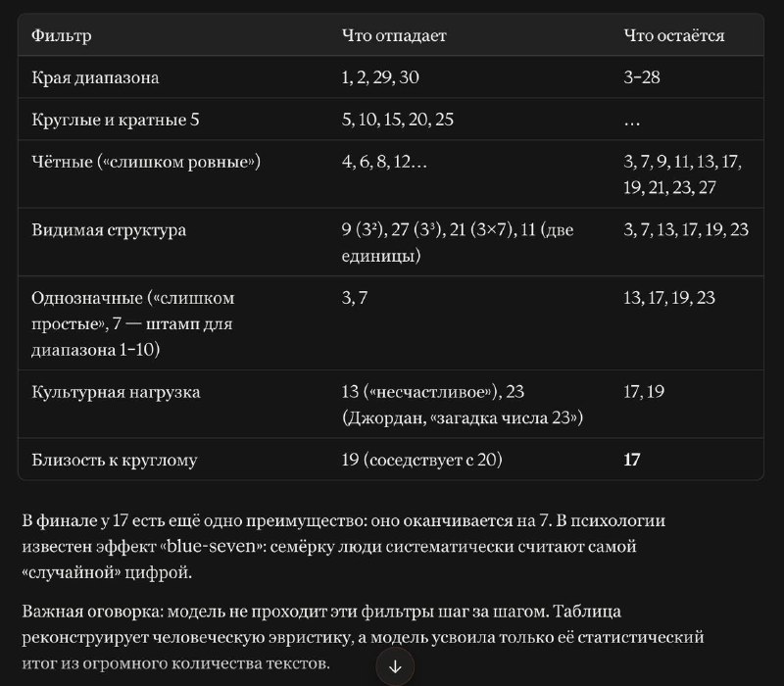Viewport: 784px width, 686px height.
Task: Click the '5, 10, 15, 20, 25' cell
Action: pos(398,120)
